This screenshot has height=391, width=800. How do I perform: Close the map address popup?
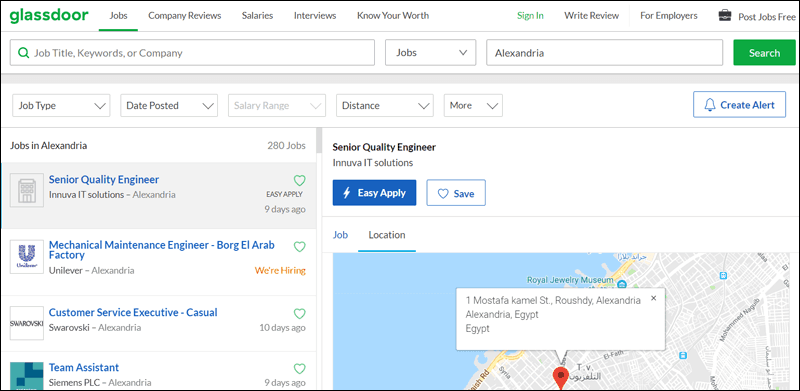654,298
